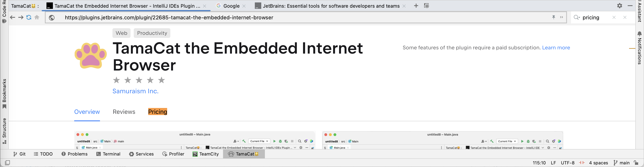The width and height of the screenshot is (644, 167).
Task: Click the TamaCat paw logo
Action: 91,56
